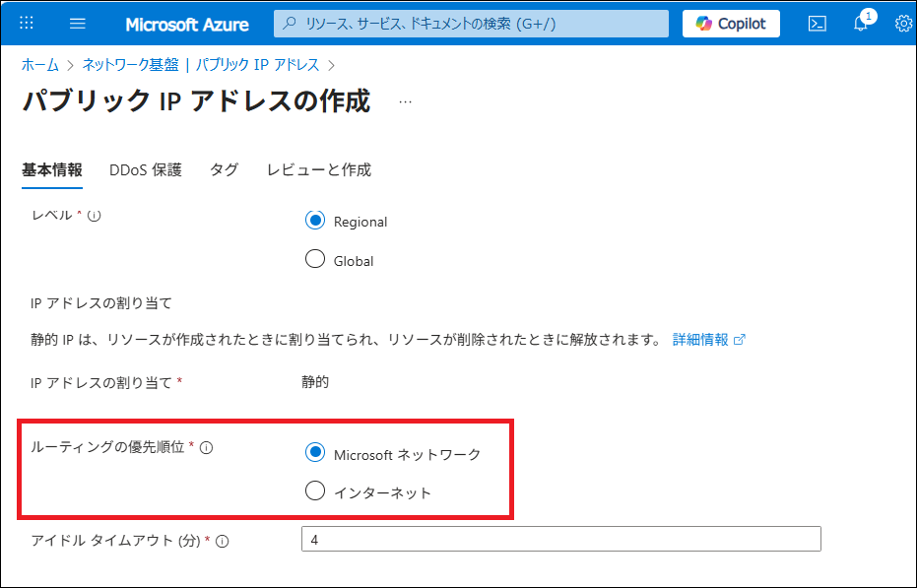This screenshot has height=588, width=917.
Task: Open the settings gear in header
Action: 902,24
